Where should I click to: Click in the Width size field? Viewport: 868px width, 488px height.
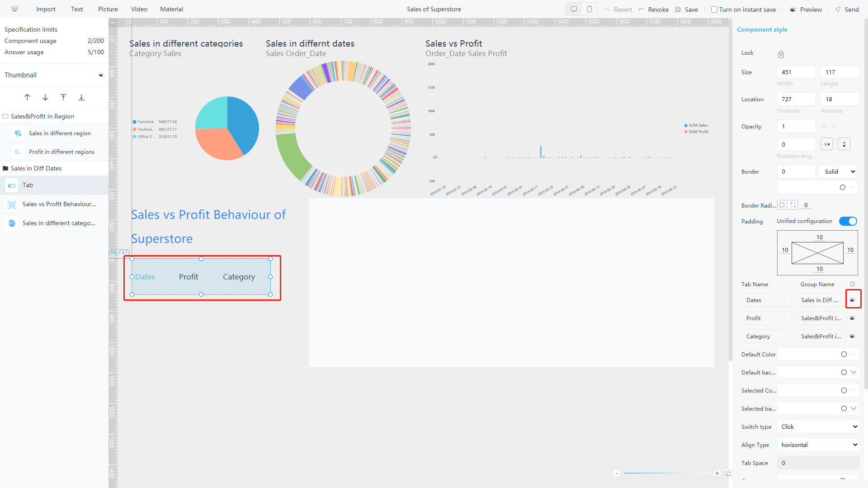(796, 72)
